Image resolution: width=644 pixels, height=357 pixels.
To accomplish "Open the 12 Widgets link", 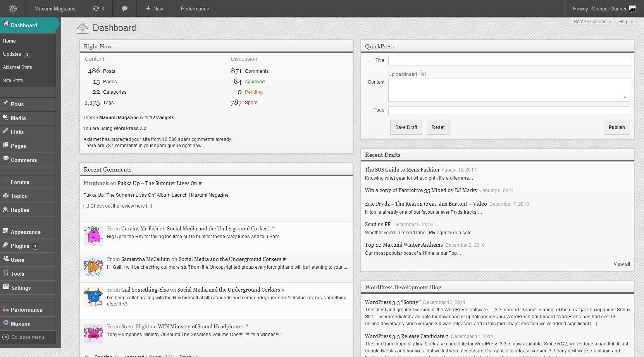I will coord(162,118).
